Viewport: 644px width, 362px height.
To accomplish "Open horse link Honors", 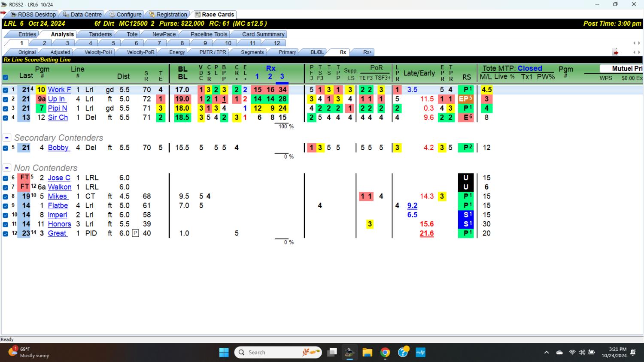I will pyautogui.click(x=59, y=224).
